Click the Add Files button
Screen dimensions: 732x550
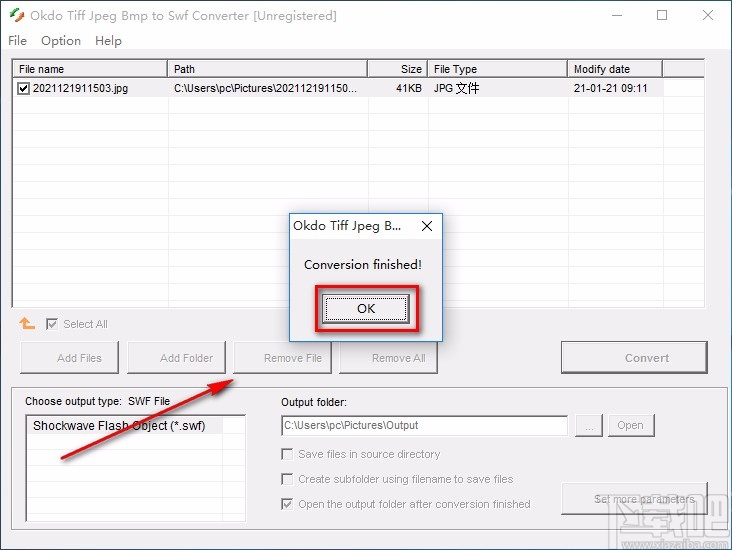[70, 358]
